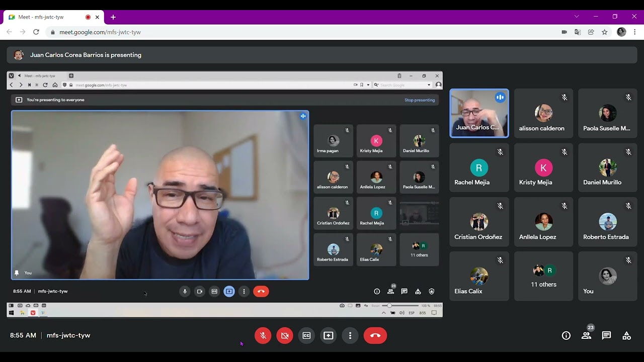Click the host controls shield in shared screen
644x362 pixels.
432,291
